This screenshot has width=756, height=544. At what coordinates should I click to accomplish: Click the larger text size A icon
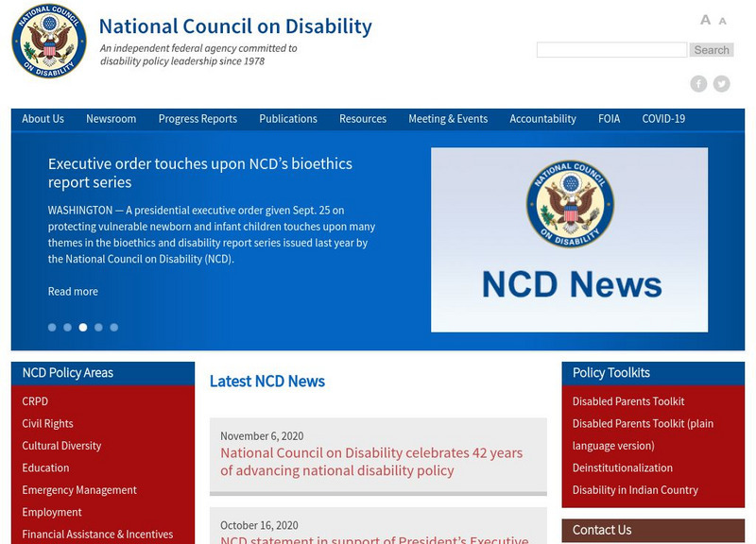click(x=705, y=20)
